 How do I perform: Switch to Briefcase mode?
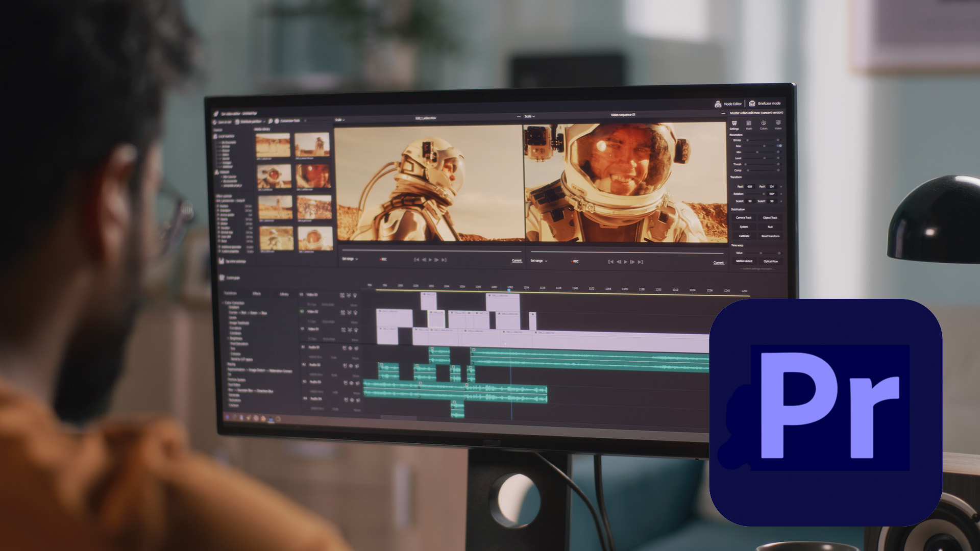coord(765,104)
